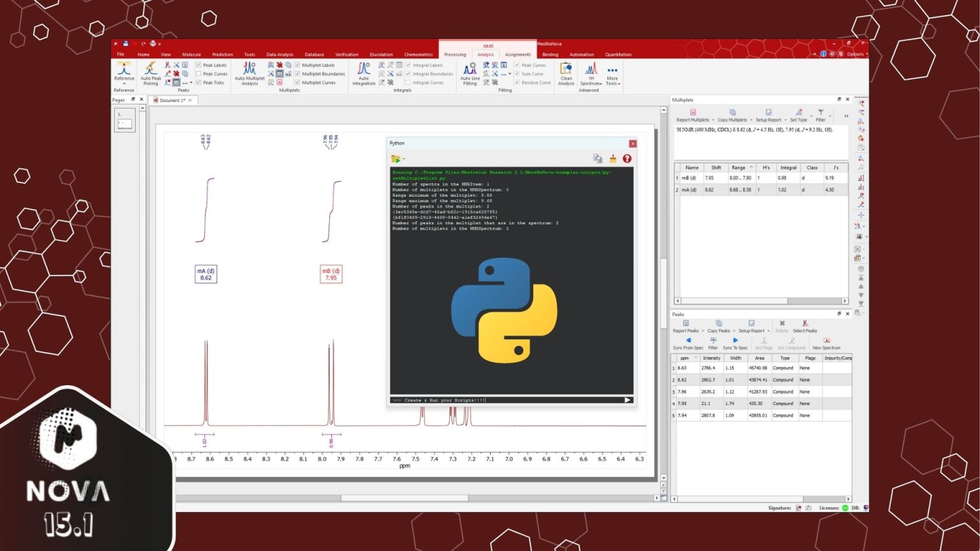Switch to the Assignments ribbon tab
The height and width of the screenshot is (551, 980).
pyautogui.click(x=518, y=55)
